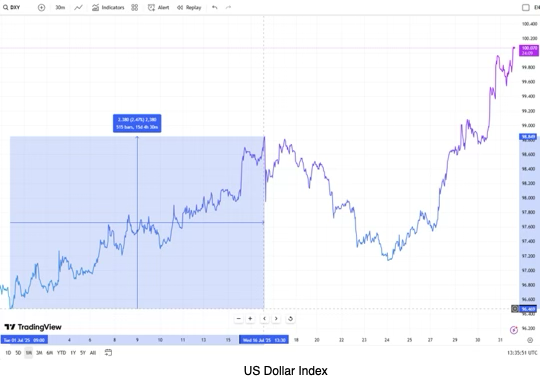Viewport: 540px width, 386px height.
Task: Zoom in the chart with plus button
Action: [250, 319]
